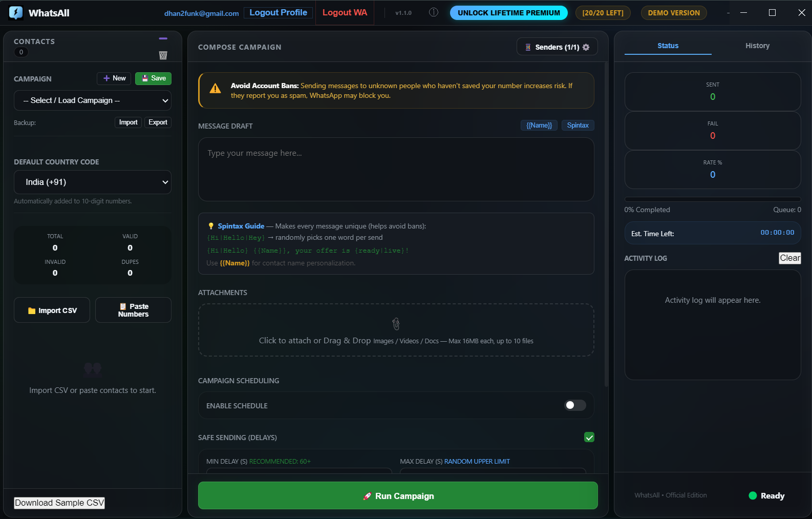Click the v1.1.0 version label
This screenshot has height=519, width=812.
click(x=403, y=13)
